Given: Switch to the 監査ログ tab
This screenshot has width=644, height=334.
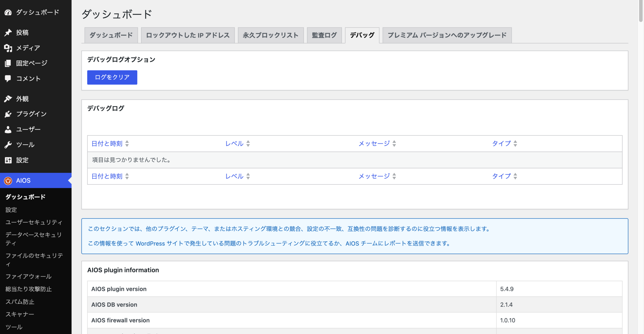Looking at the screenshot, I should pos(324,35).
